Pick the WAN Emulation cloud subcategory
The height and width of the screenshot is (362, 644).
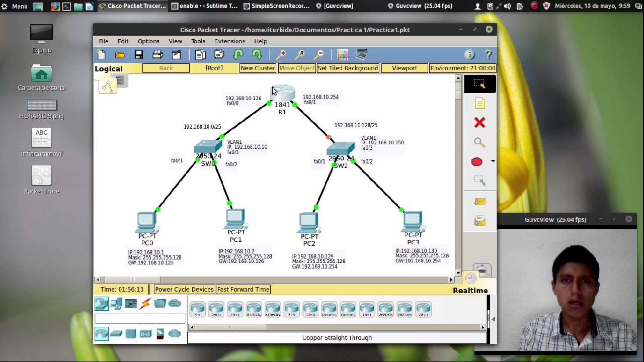(x=175, y=333)
